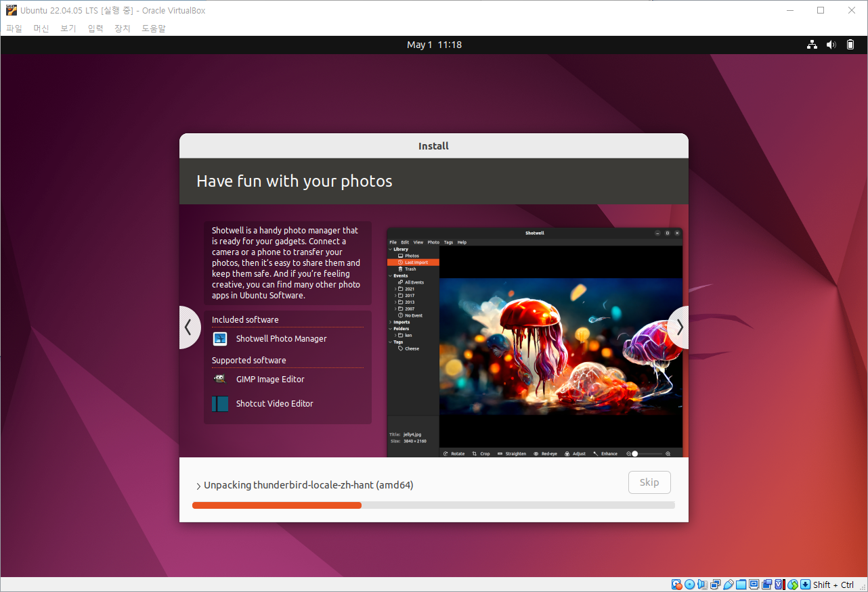Viewport: 868px width, 592px height.
Task: Minimize the VirtualBox window
Action: coord(789,10)
